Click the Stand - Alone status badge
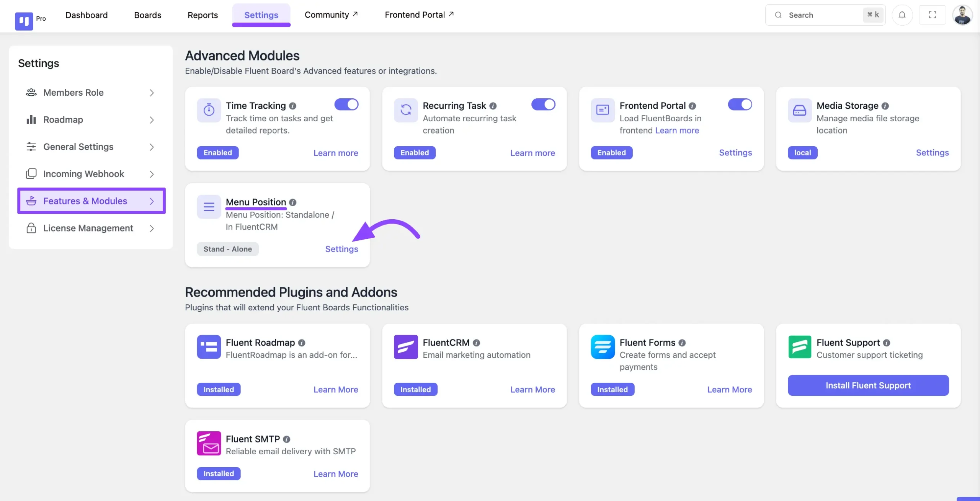Viewport: 980px width, 501px height. pos(228,249)
